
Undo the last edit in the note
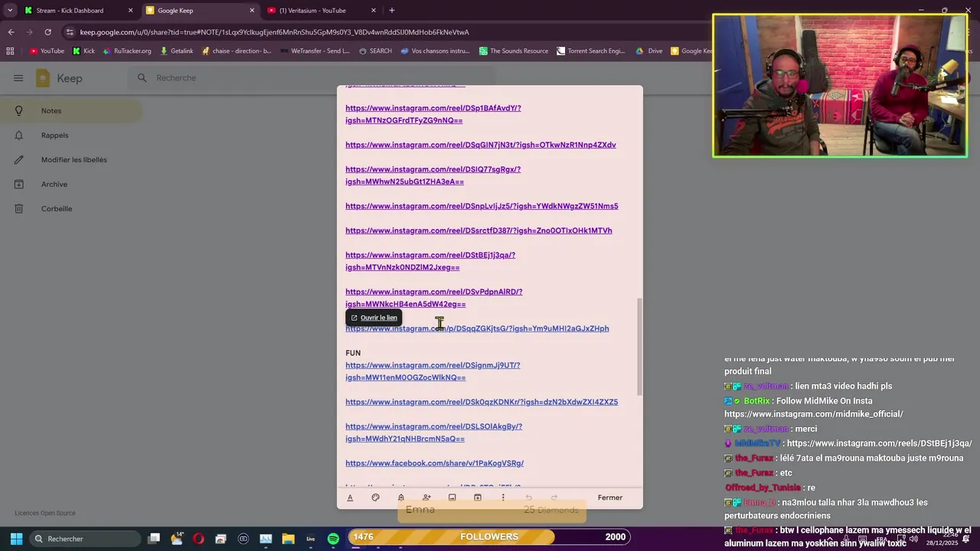tap(528, 497)
